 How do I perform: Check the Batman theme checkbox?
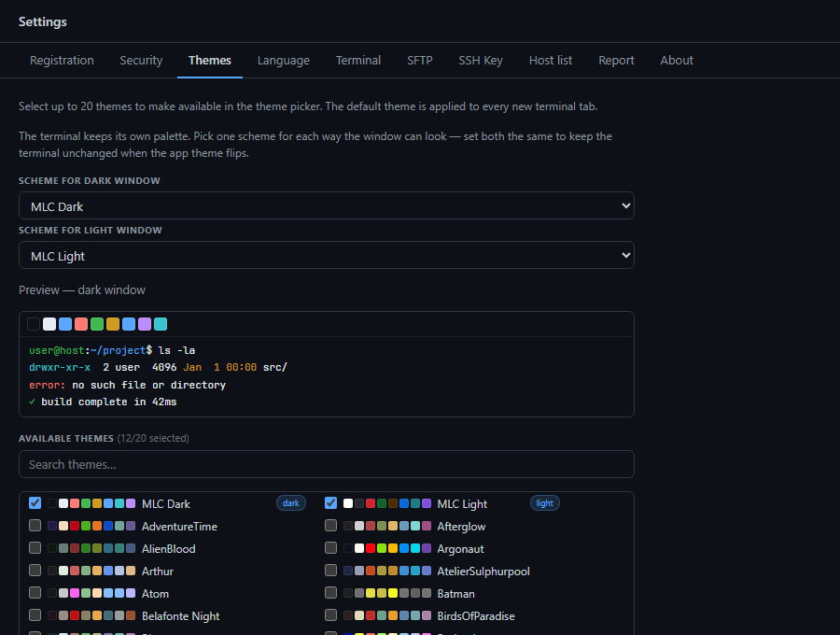point(330,593)
